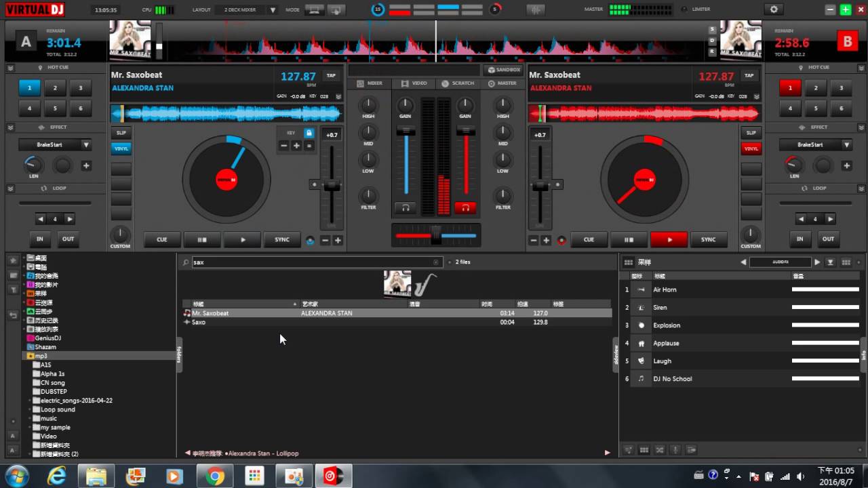Click deck A vinyl disc icon near SYNC
The image size is (868, 488).
point(311,240)
